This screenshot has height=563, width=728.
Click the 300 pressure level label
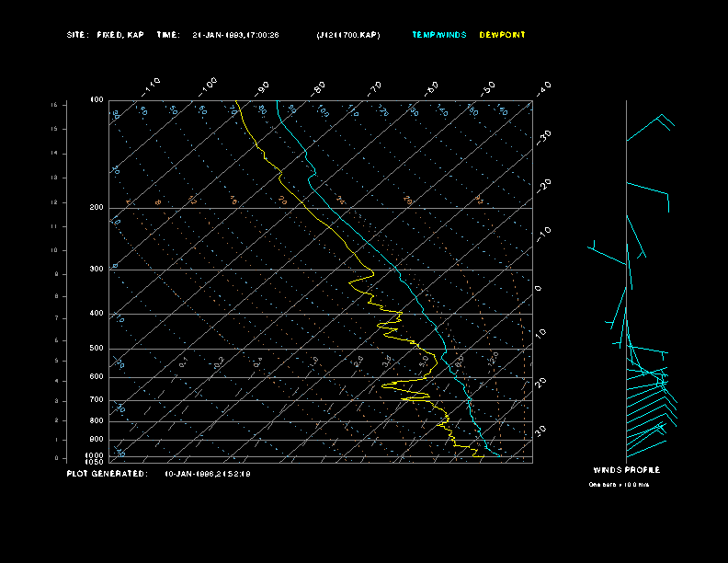[x=97, y=269]
